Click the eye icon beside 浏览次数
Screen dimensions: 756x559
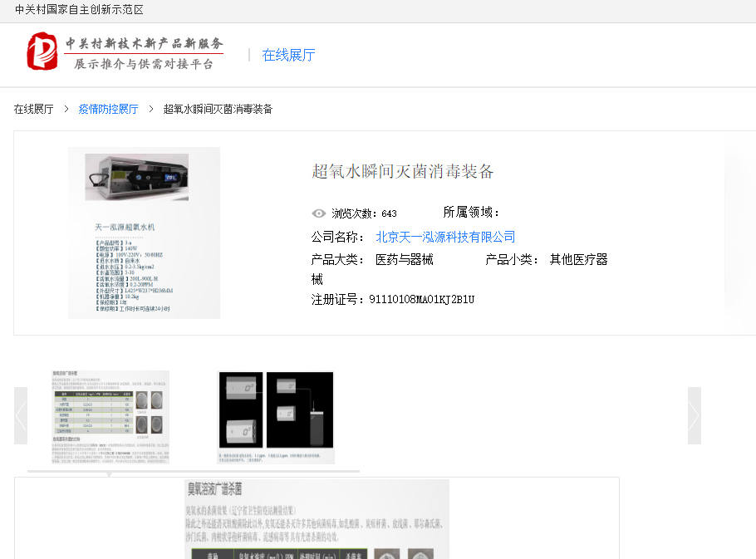pyautogui.click(x=319, y=213)
